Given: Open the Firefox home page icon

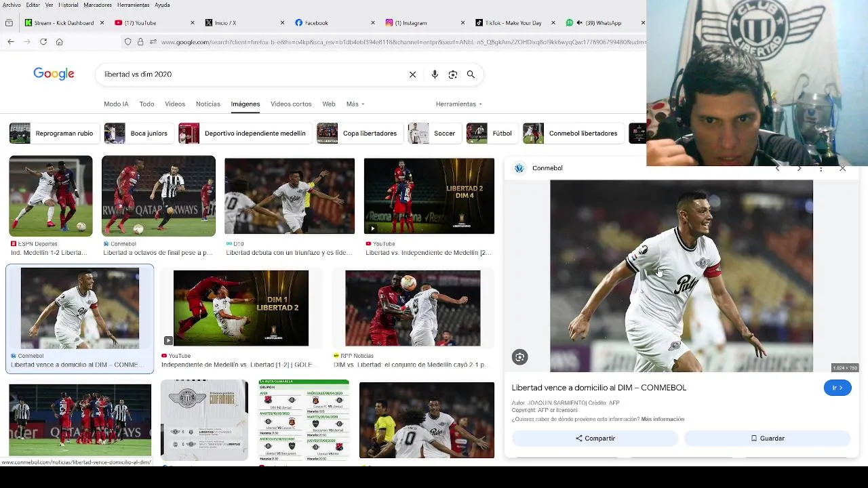Looking at the screenshot, I should [x=60, y=41].
